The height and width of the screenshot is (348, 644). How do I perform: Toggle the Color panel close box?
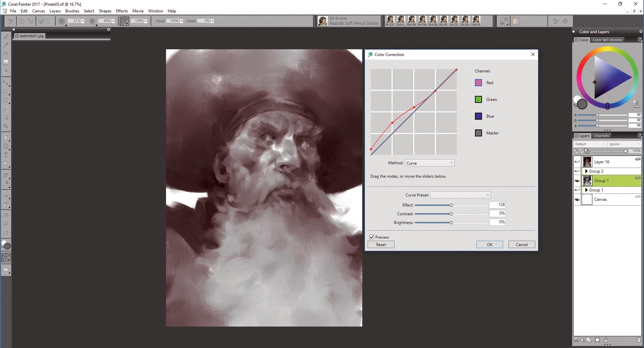(577, 40)
